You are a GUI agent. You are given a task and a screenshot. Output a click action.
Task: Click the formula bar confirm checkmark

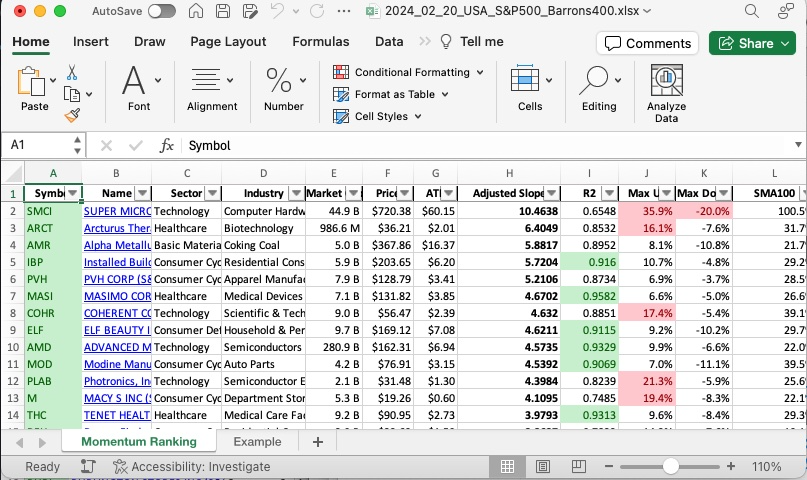point(136,146)
